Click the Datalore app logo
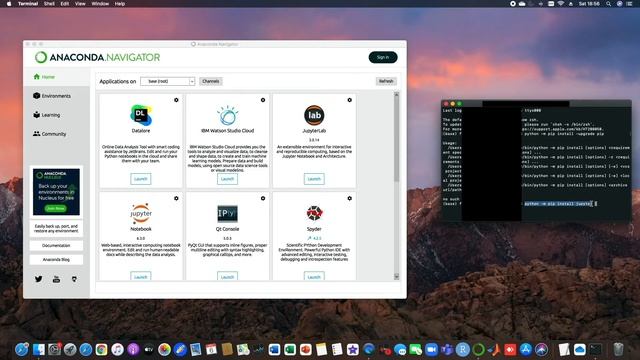The image size is (640, 360). [141, 115]
